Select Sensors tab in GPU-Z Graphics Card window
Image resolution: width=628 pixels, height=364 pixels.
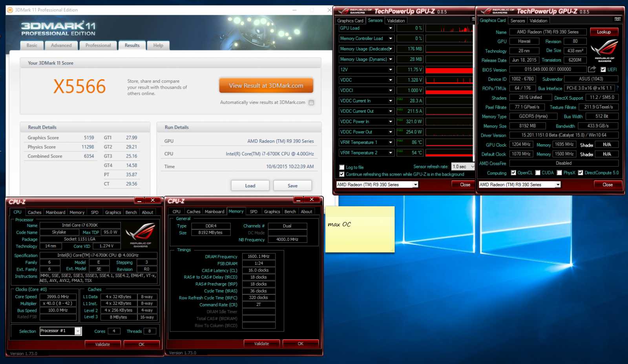(x=518, y=21)
